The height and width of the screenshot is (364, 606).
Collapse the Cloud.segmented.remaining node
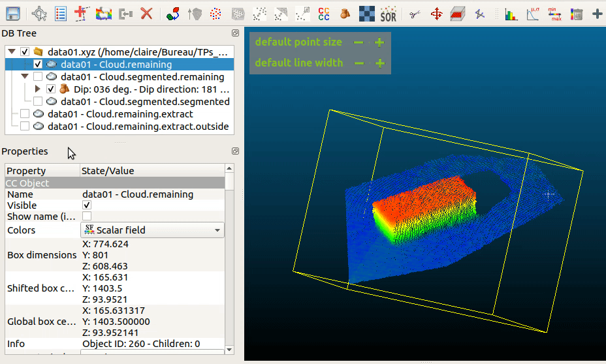pos(25,76)
